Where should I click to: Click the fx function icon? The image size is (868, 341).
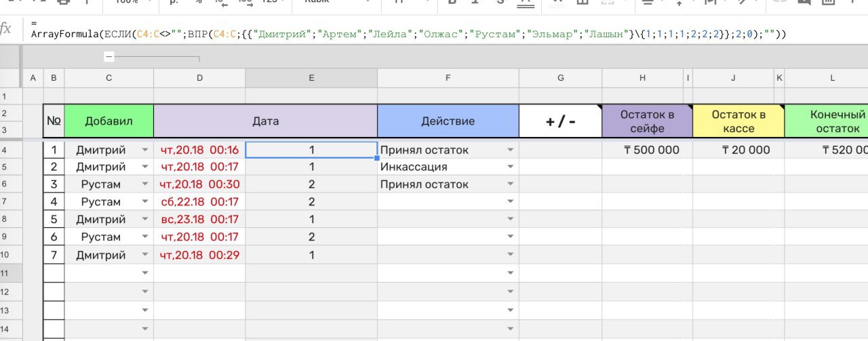(x=6, y=28)
